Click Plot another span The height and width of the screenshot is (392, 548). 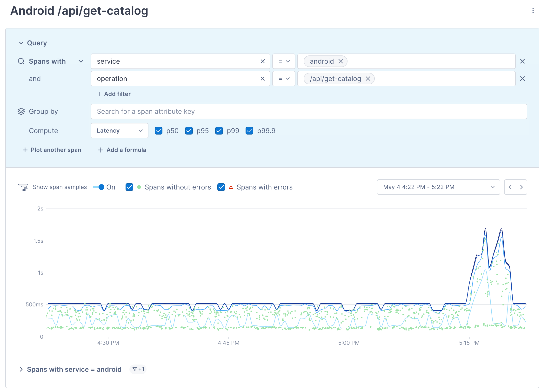pyautogui.click(x=52, y=150)
